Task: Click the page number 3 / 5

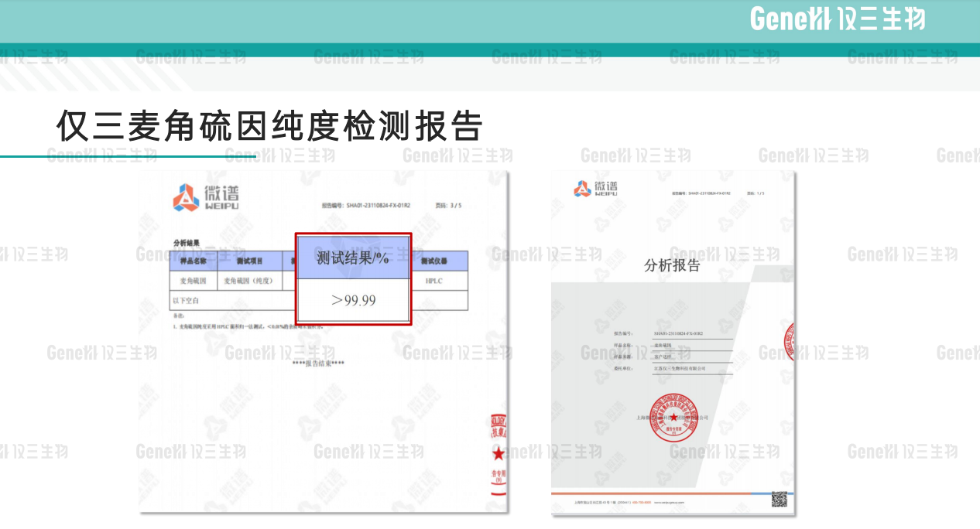Action: tap(448, 206)
